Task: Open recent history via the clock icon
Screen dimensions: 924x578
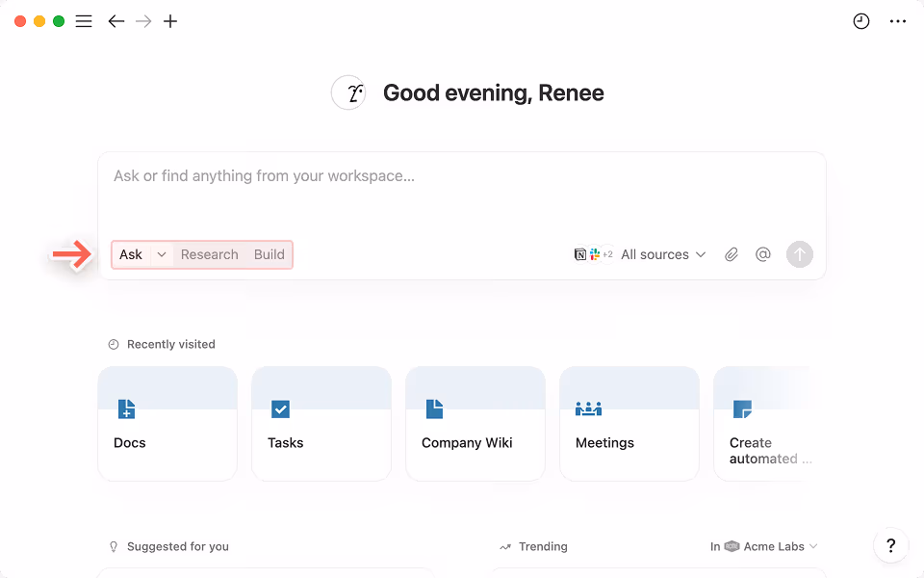Action: point(860,20)
